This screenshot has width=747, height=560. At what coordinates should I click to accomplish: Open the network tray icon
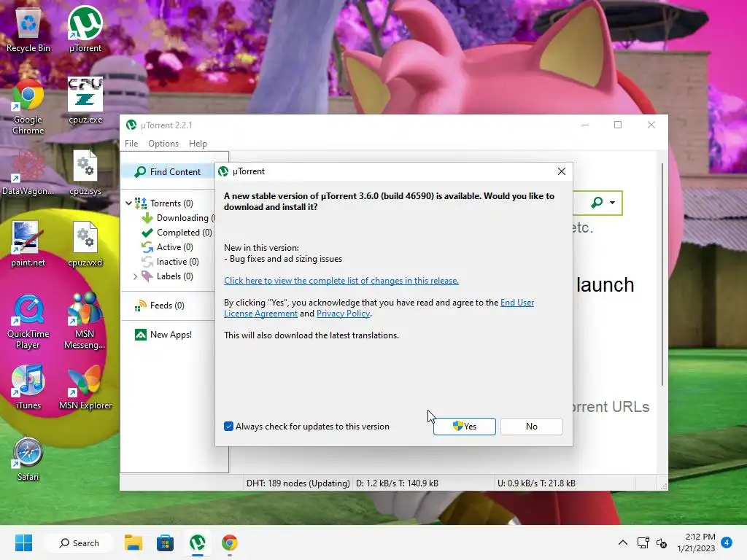(x=643, y=542)
